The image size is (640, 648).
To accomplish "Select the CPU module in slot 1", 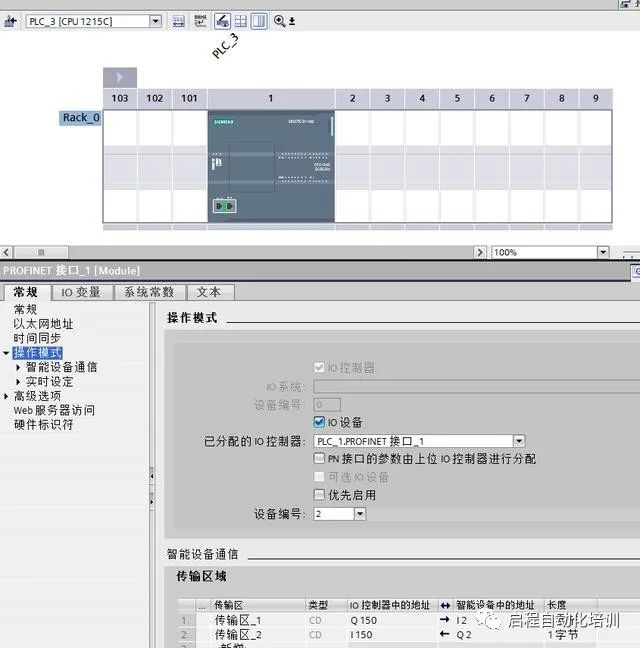I will [x=271, y=166].
